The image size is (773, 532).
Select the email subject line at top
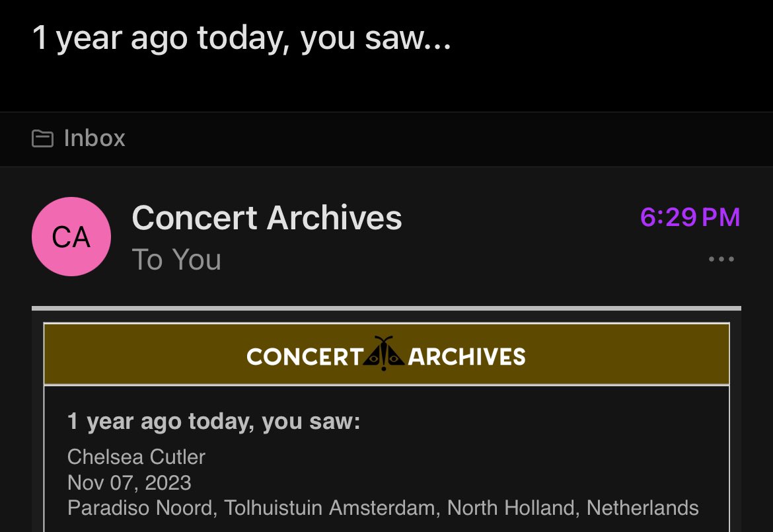(242, 38)
